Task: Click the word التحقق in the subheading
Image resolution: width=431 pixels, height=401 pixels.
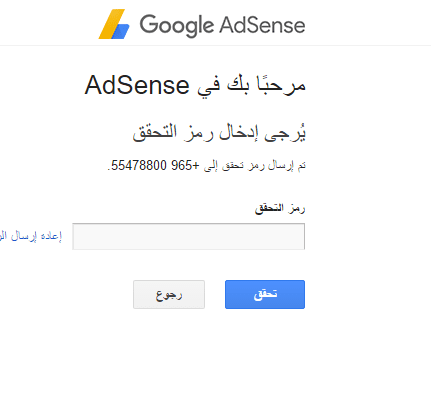Action: click(x=155, y=132)
